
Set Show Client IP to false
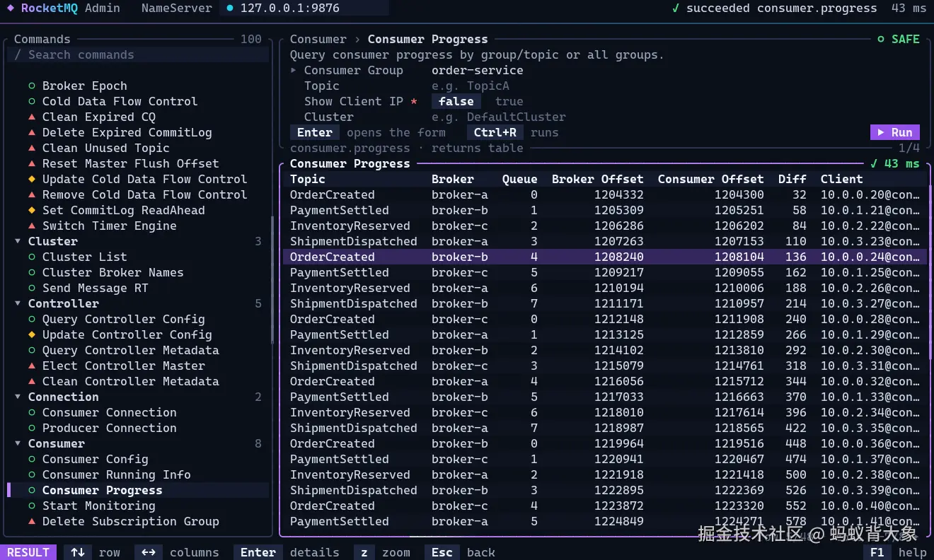[x=456, y=102]
